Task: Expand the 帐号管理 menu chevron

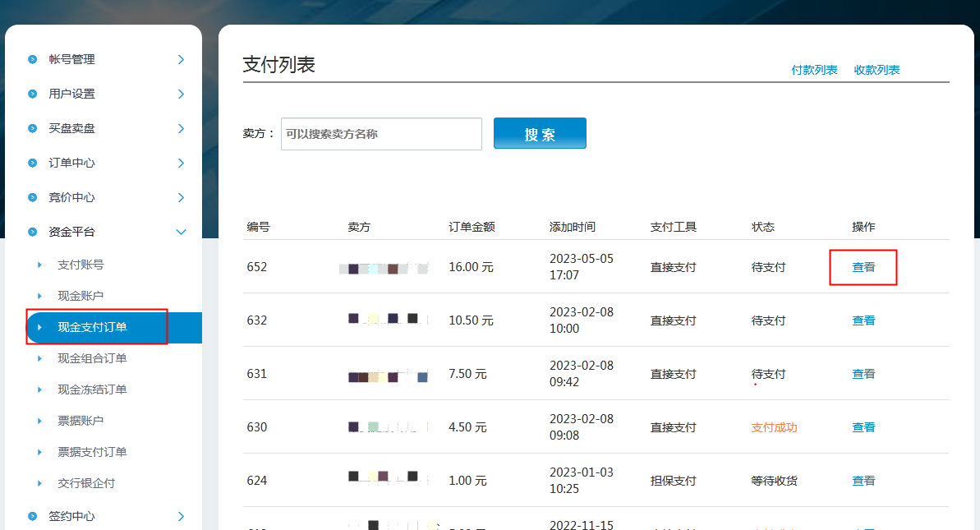Action: click(181, 59)
